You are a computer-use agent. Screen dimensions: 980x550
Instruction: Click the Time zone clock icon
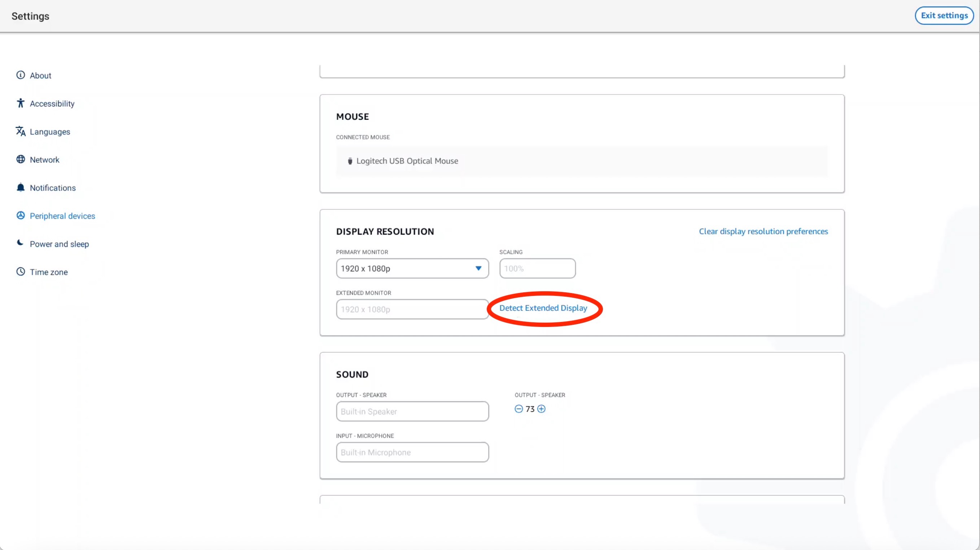pos(20,271)
